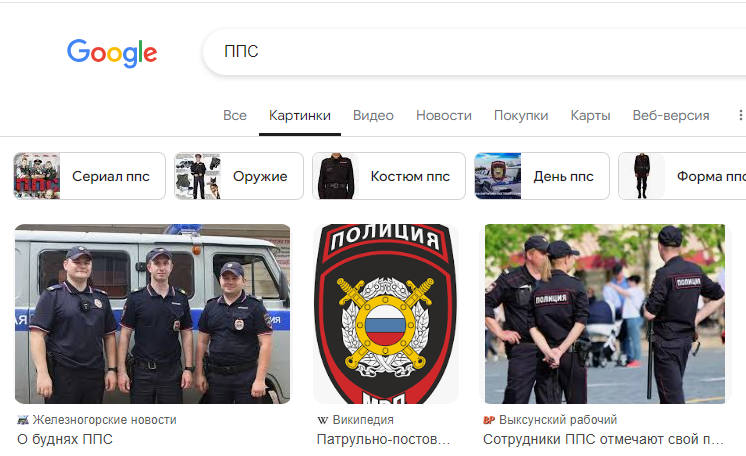This screenshot has width=746, height=456.
Task: Click the search field containing ППС
Action: tap(474, 51)
